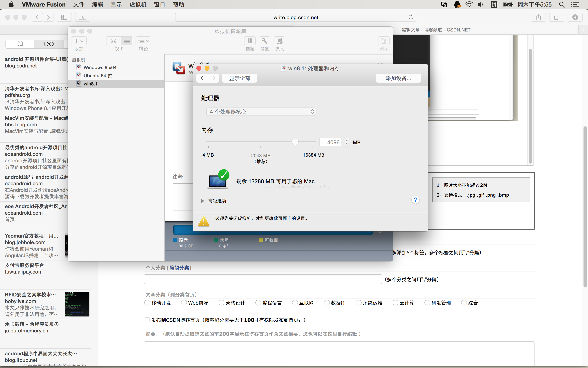Open the Apple menu
This screenshot has height=368, width=588.
(11, 4)
